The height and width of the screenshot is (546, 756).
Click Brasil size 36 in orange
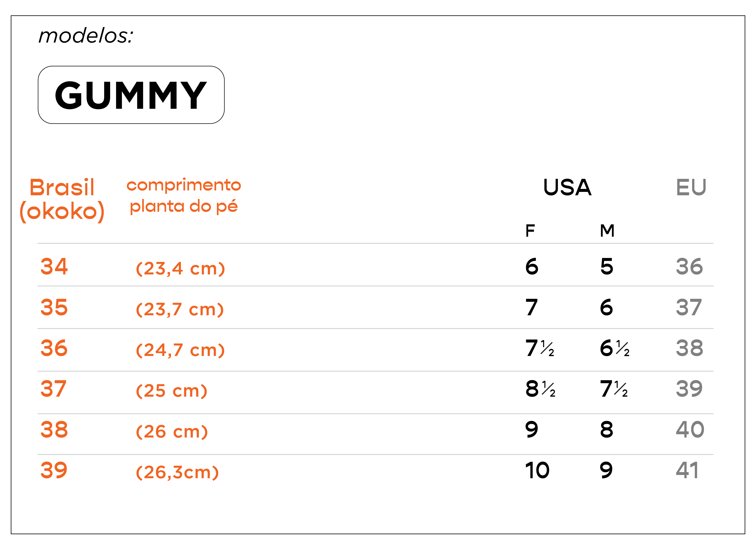(x=54, y=348)
